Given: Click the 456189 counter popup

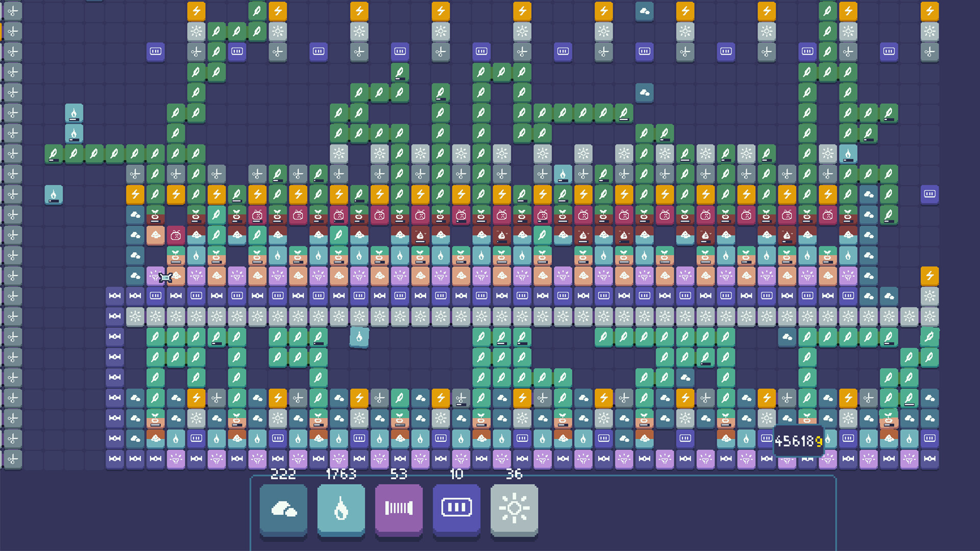Looking at the screenshot, I should tap(798, 440).
